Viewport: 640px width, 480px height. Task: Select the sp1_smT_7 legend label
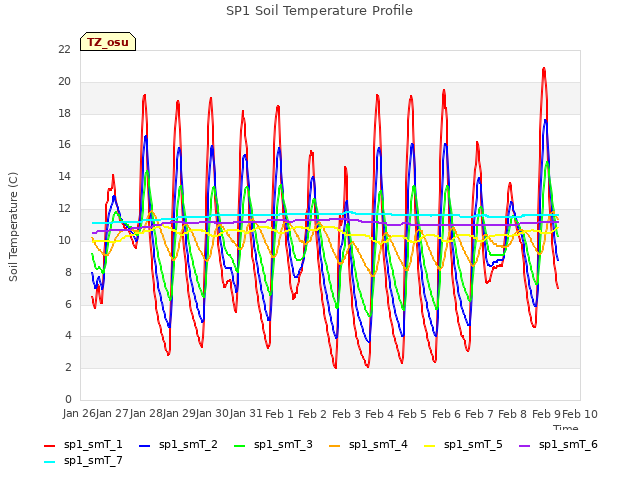pos(93,461)
